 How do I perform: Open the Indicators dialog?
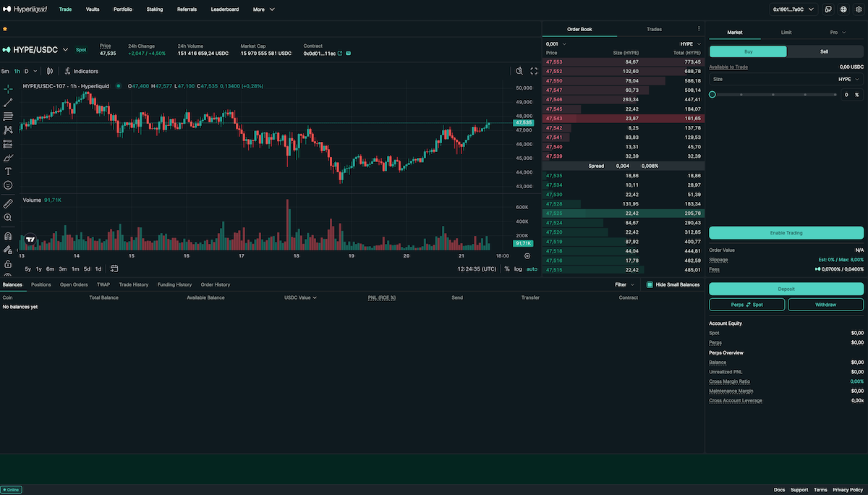coord(81,71)
